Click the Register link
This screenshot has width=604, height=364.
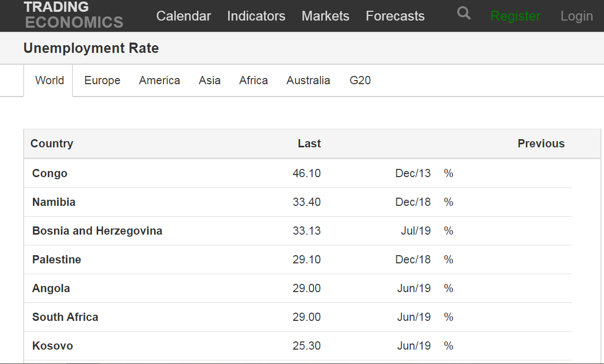[x=515, y=16]
